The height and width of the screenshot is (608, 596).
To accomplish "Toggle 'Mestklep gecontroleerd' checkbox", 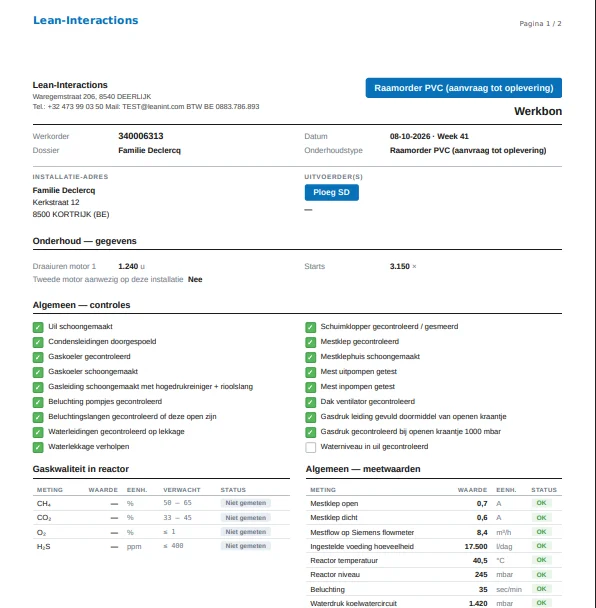I will point(311,342).
